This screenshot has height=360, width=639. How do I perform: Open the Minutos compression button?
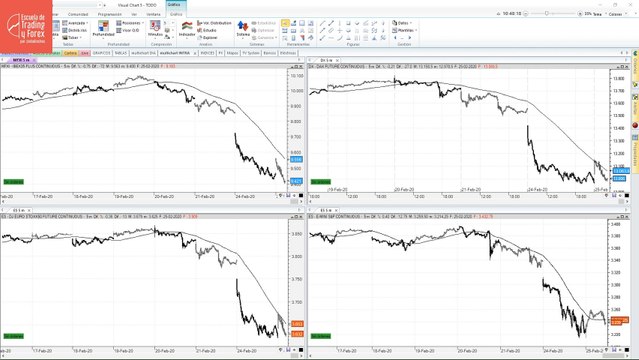(155, 29)
